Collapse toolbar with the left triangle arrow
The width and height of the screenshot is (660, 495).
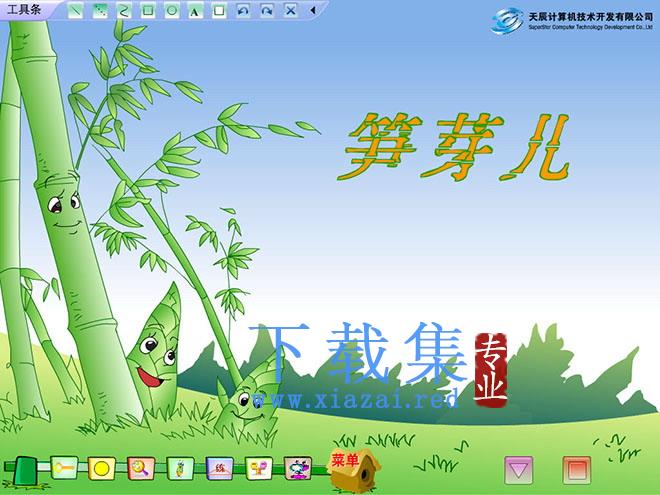(x=313, y=11)
